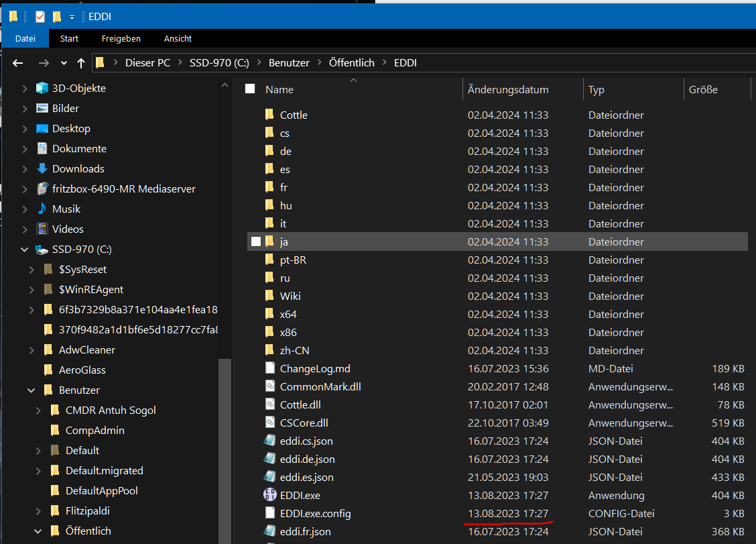Expand CMDR Antuh Sogol folder node
The width and height of the screenshot is (756, 544).
(x=38, y=411)
